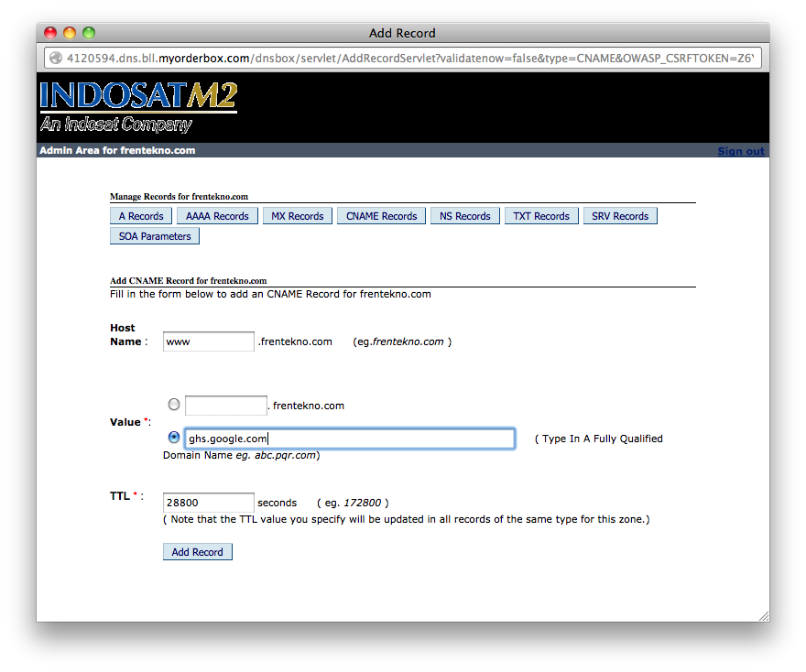Open the AAAA Records tab
The image size is (806, 672).
(x=217, y=216)
